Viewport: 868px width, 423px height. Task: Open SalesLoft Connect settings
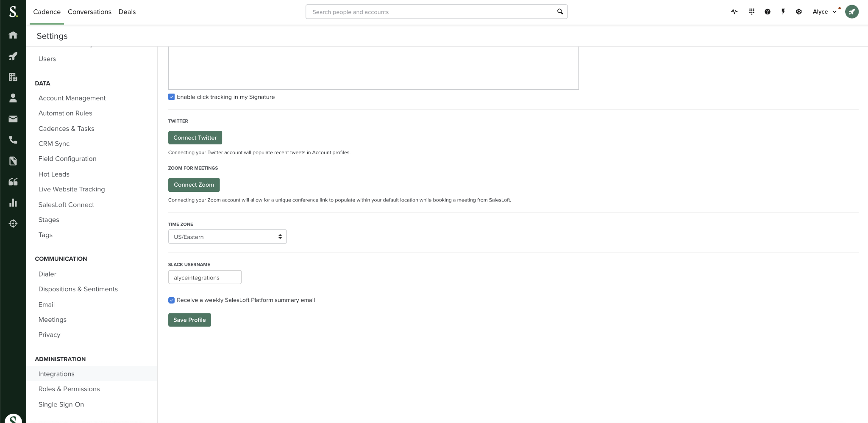click(66, 205)
